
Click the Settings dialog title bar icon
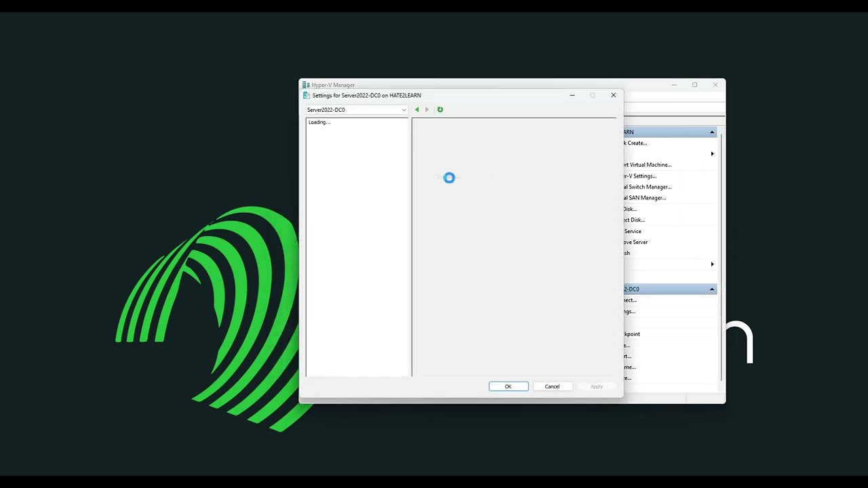click(x=307, y=96)
